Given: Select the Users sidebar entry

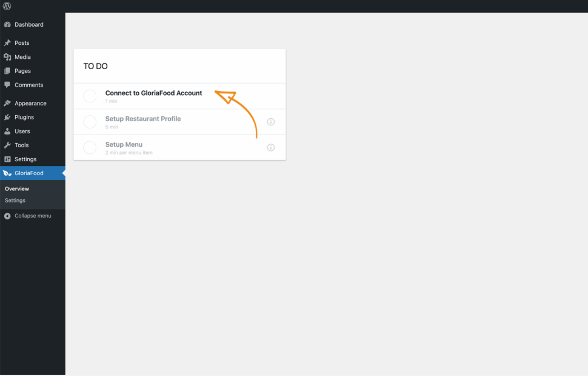Looking at the screenshot, I should click(x=8, y=131).
